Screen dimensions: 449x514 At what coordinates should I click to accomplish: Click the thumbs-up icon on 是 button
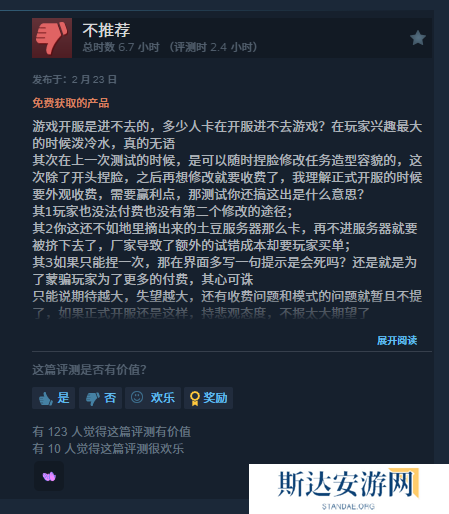[x=45, y=398]
